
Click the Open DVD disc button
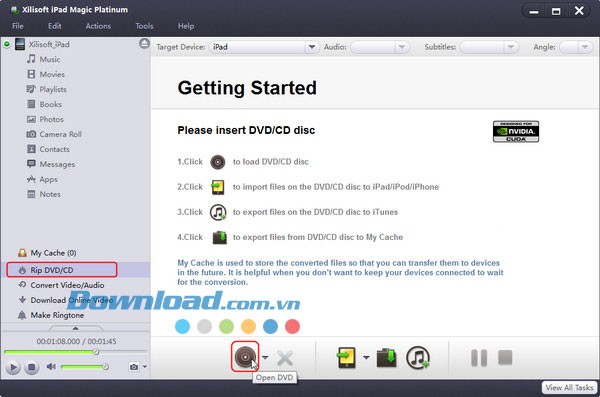(x=245, y=357)
